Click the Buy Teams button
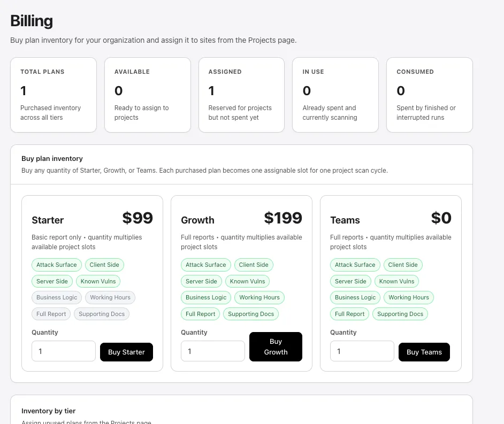This screenshot has width=504, height=424. coord(424,352)
